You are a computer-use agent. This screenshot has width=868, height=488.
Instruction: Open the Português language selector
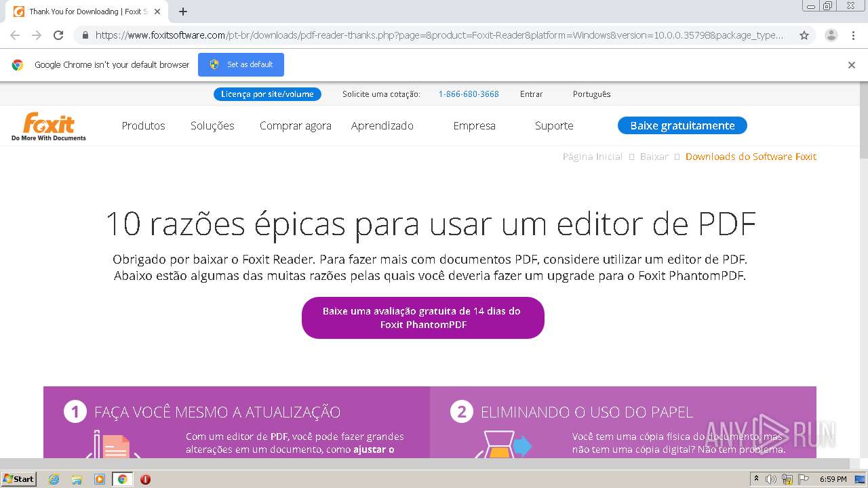(x=592, y=94)
